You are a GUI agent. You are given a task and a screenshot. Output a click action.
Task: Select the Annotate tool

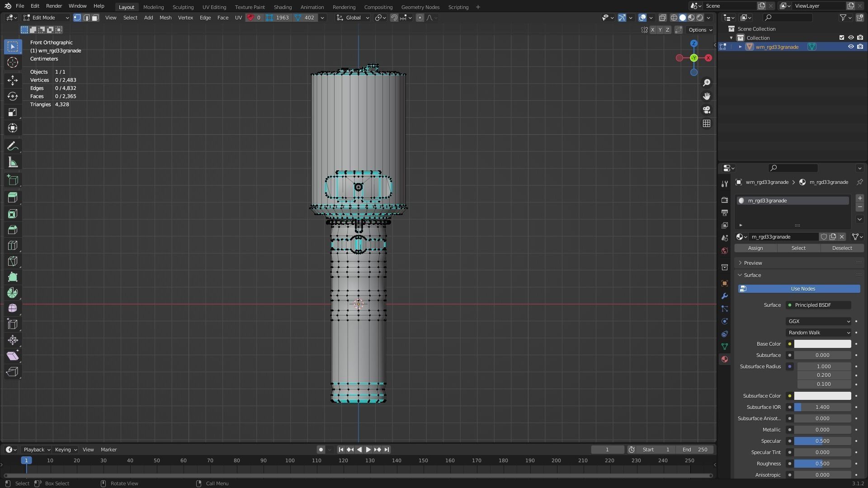[x=13, y=146]
